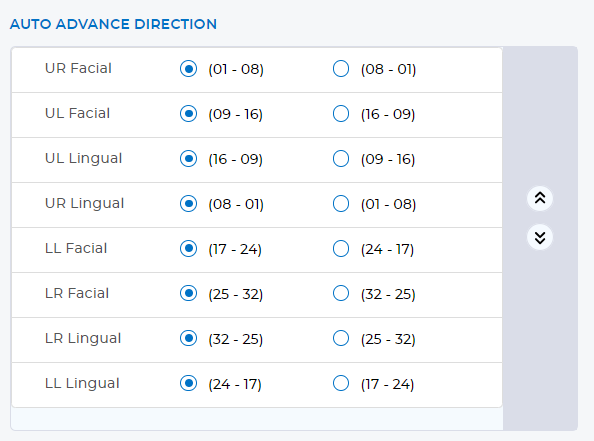
Task: Select (25 - 32) for LR Lingual
Action: click(341, 338)
